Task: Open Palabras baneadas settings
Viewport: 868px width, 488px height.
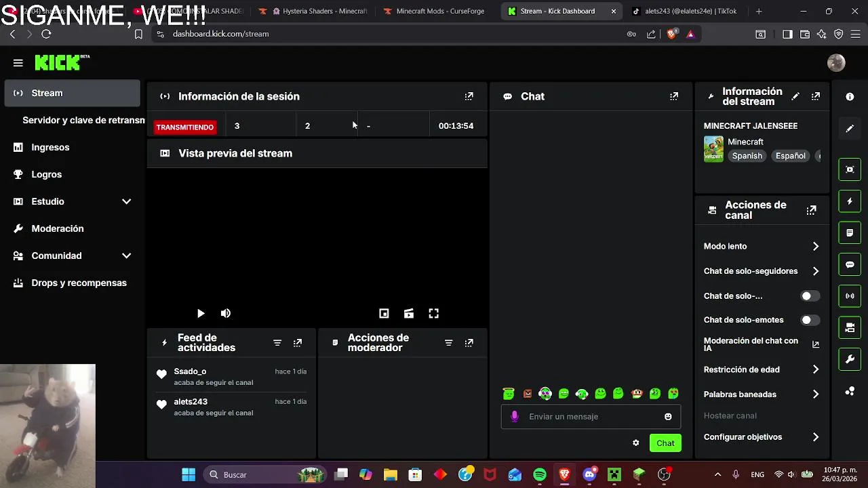Action: [762, 394]
